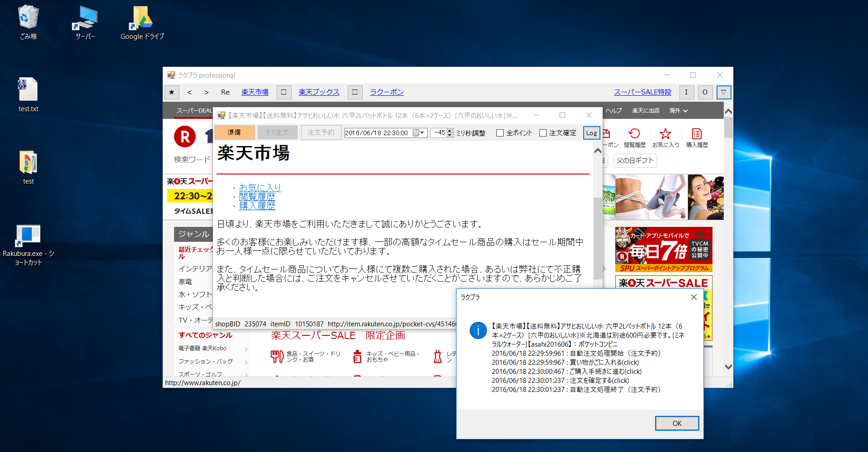868x452 pixels.
Task: Close the ラクプラ log dialog
Action: tap(694, 297)
